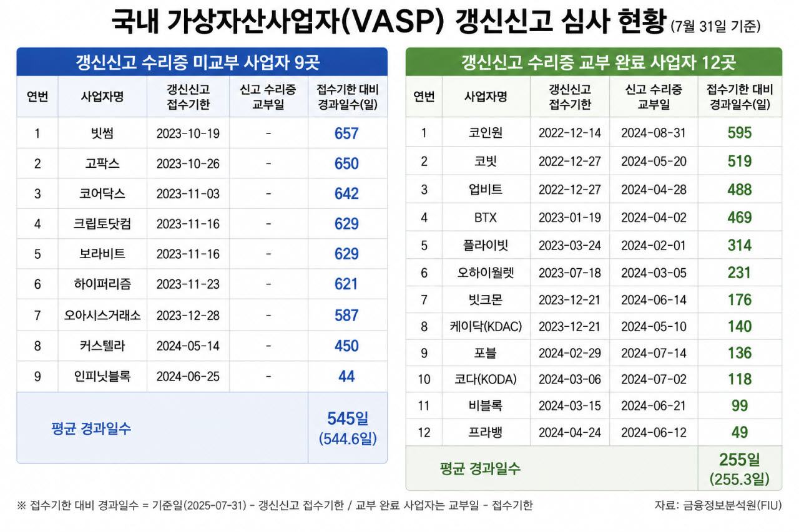Screen dimensions: 799x532
Task: Click the green average '255일'
Action: tap(740, 460)
